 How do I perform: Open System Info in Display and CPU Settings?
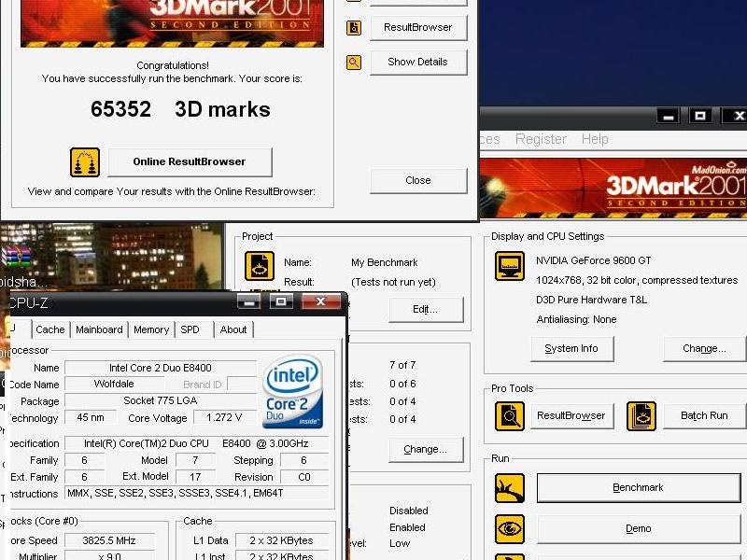571,348
